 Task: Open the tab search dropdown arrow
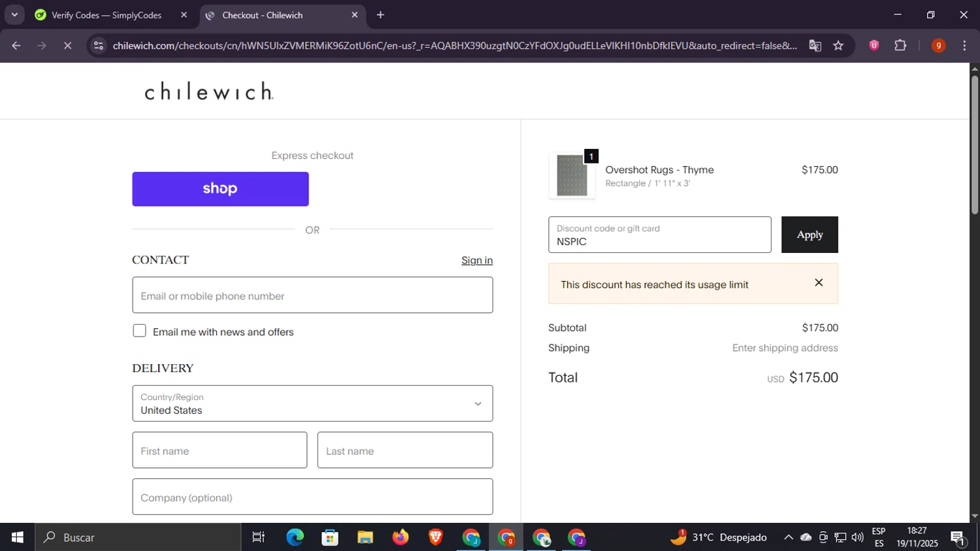[x=14, y=15]
